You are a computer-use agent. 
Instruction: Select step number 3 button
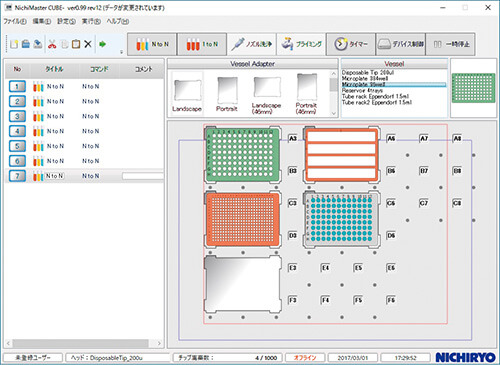tap(17, 116)
